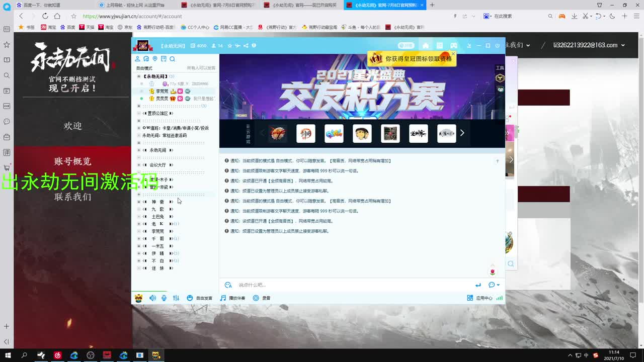Click the font emoji icon in chat input
This screenshot has height=362, width=644.
228,285
